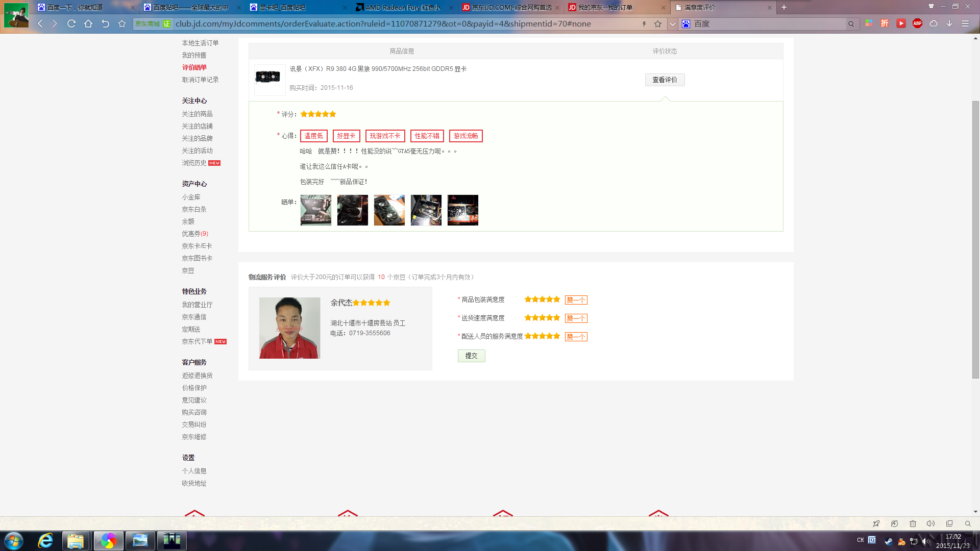Open the last review photo with red glow
The image size is (980, 551).
(462, 210)
